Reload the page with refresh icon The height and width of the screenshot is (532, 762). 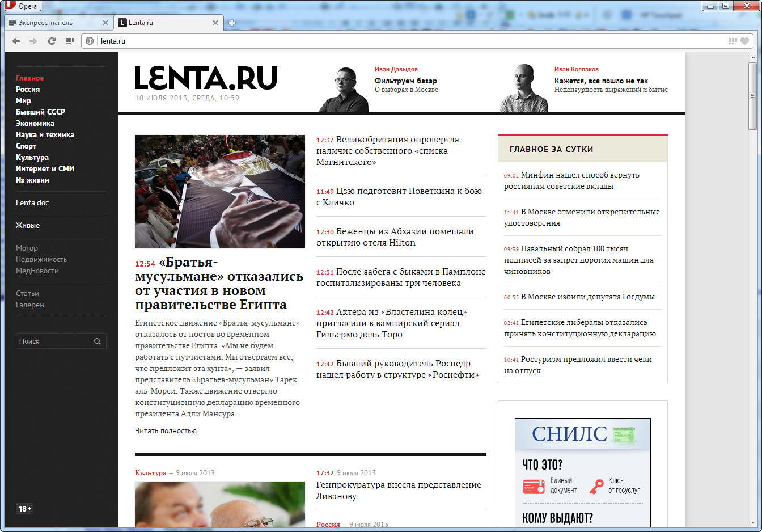click(x=52, y=41)
